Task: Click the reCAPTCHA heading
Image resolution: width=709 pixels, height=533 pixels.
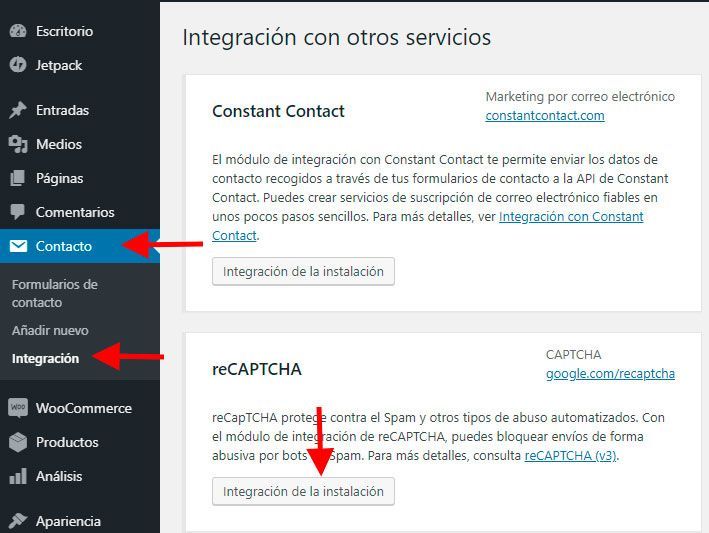Action: 257,369
